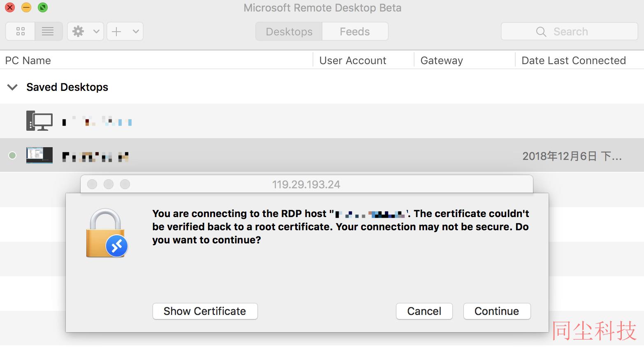644x347 pixels.
Task: Minimize the Remote Desktop main window
Action: tap(26, 7)
